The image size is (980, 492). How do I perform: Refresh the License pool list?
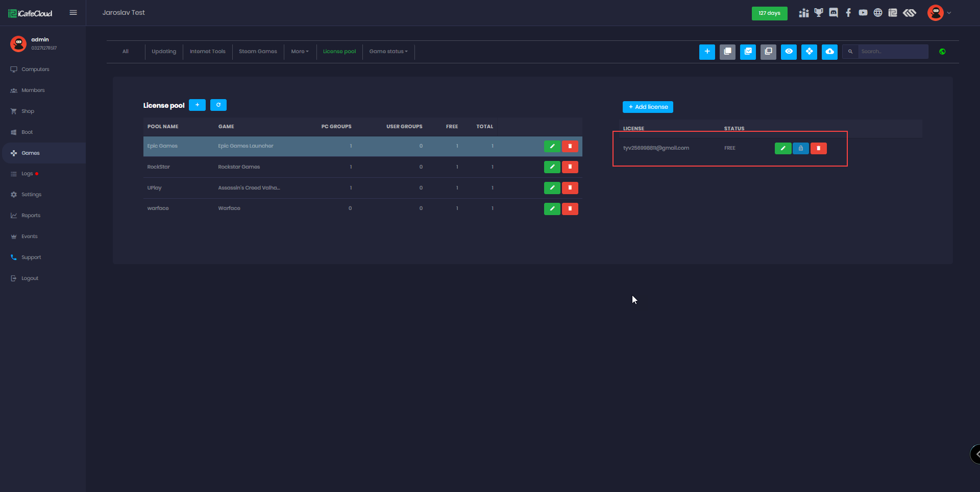tap(218, 105)
